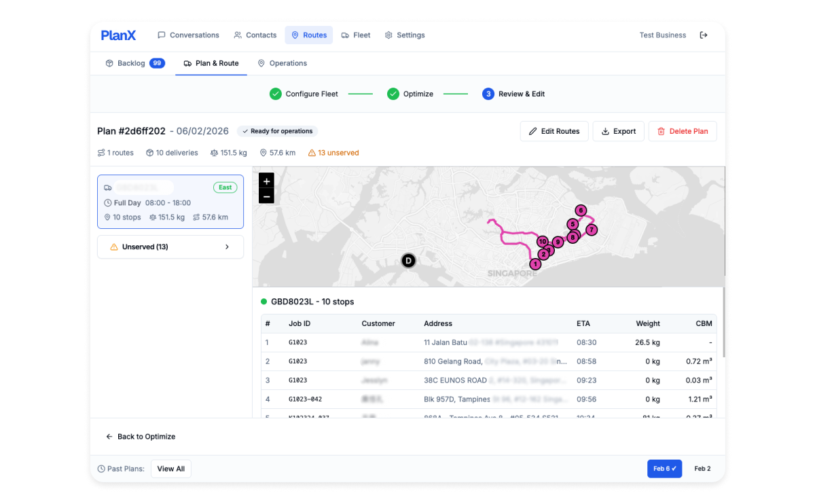Viewport: 815px width, 504px height.
Task: Zoom in on the map
Action: [x=267, y=181]
